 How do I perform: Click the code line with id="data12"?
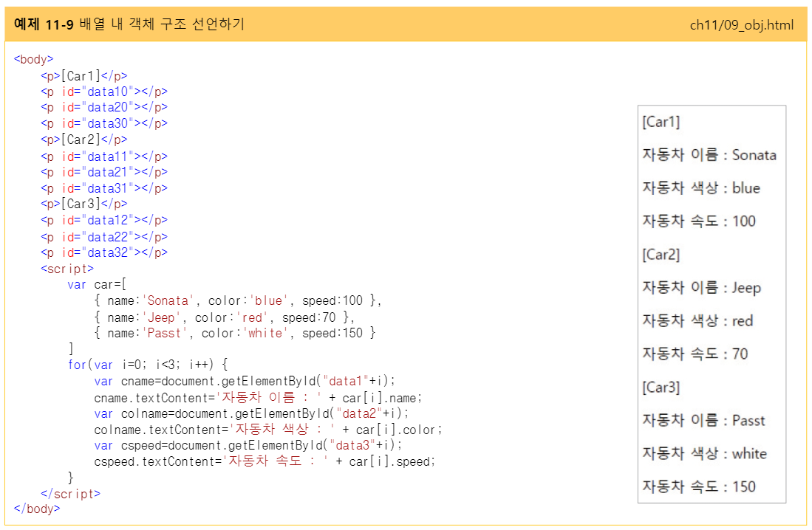coord(104,220)
